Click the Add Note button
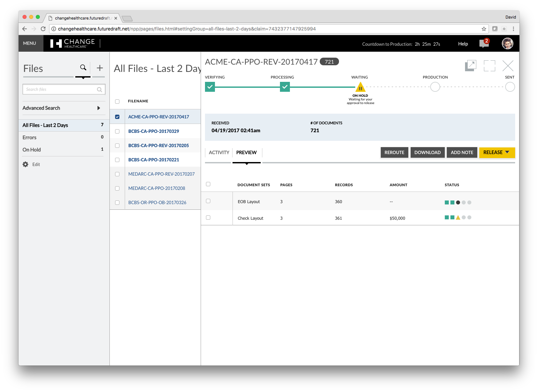 (x=462, y=152)
